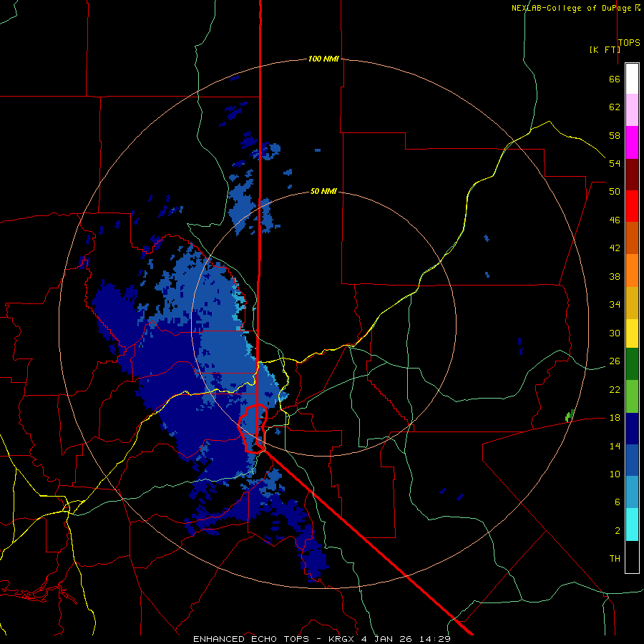
Task: Click the '50 NMI' range ring label
Action: pos(323,191)
